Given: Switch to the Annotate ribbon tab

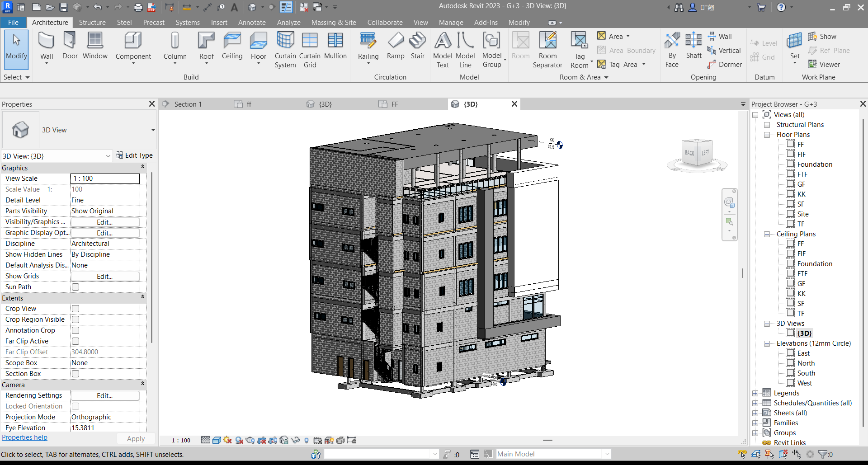Looking at the screenshot, I should click(x=252, y=23).
